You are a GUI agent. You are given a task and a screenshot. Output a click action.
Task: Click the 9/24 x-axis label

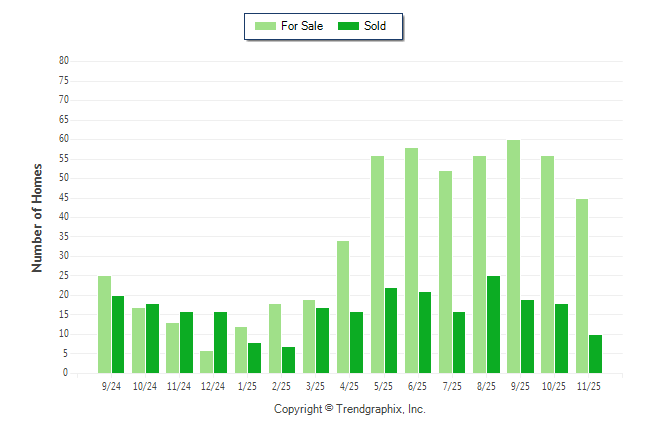(x=112, y=386)
